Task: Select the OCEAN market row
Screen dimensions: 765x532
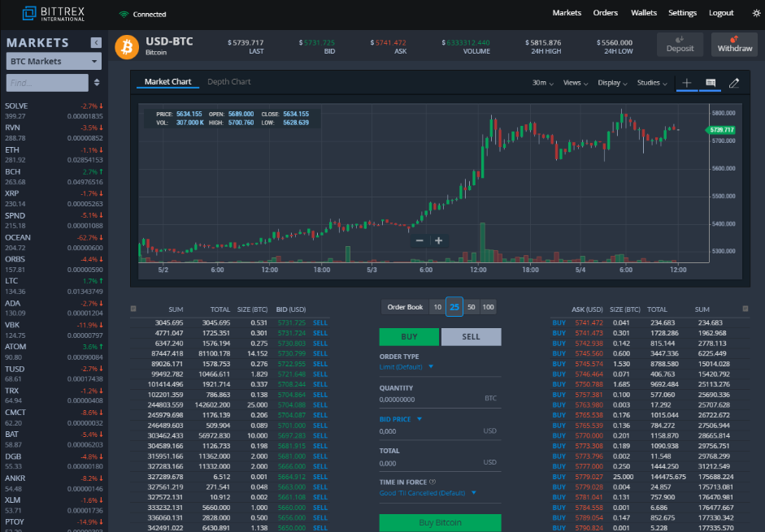Action: (x=54, y=242)
